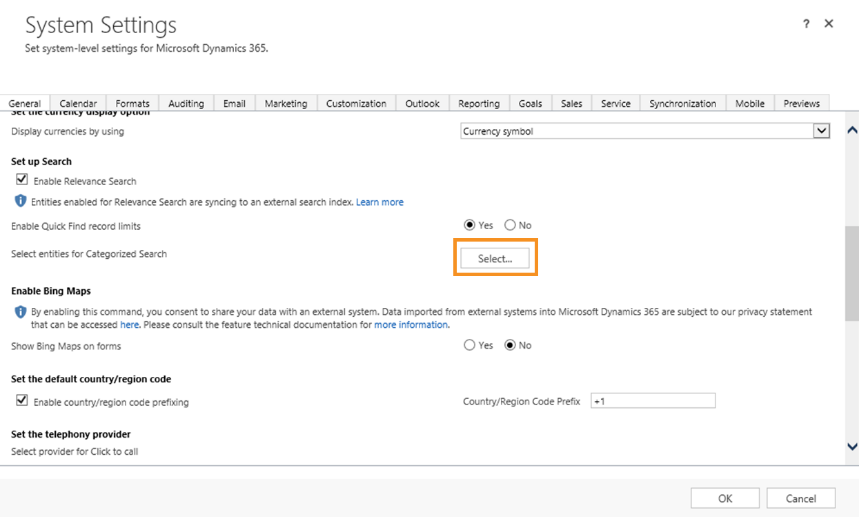
Task: Go to the Customization tab
Action: tap(356, 103)
